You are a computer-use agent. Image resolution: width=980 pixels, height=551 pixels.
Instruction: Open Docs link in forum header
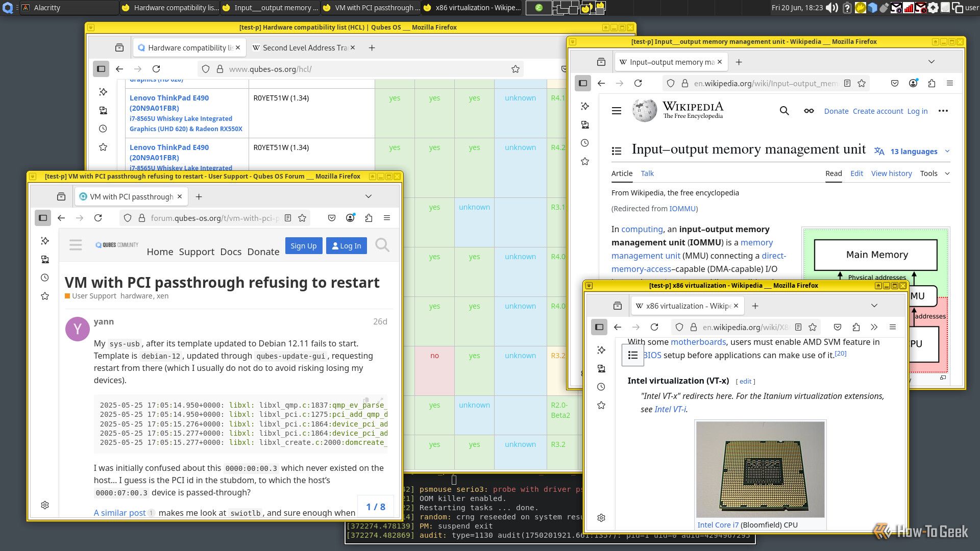click(x=231, y=252)
